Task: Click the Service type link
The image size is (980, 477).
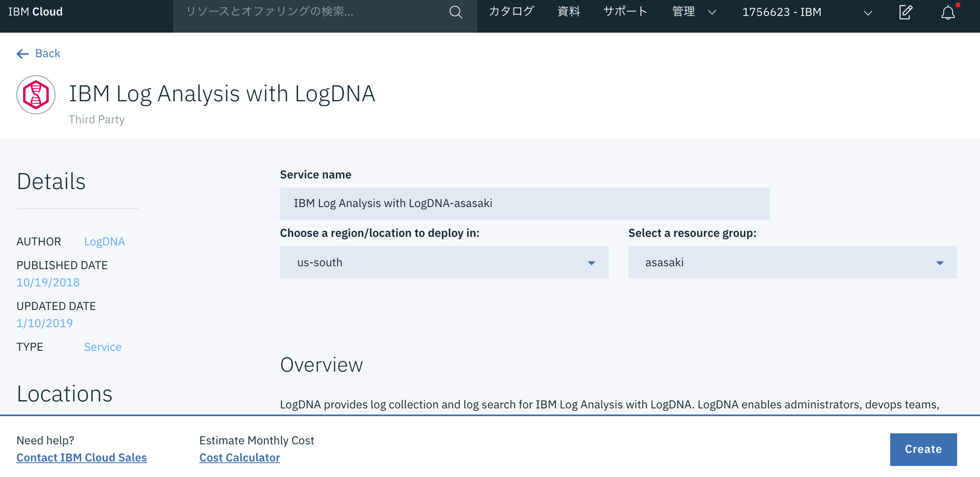Action: coord(102,347)
